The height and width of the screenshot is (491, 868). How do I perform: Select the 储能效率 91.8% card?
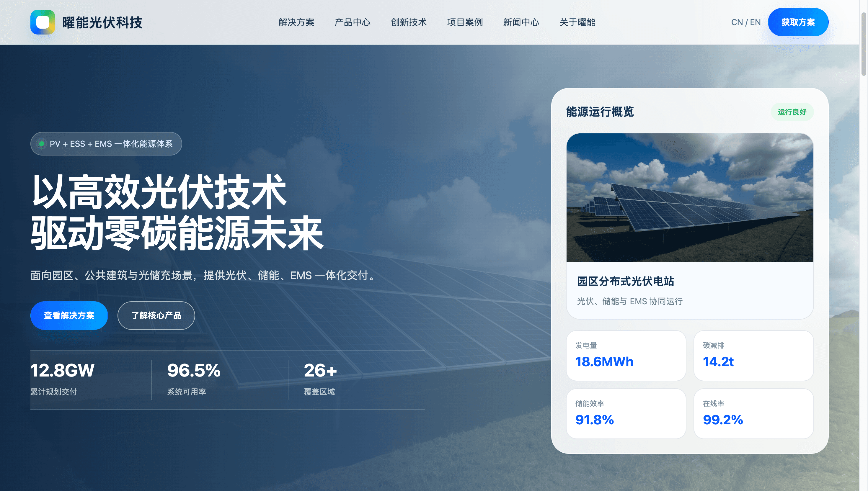click(x=626, y=414)
